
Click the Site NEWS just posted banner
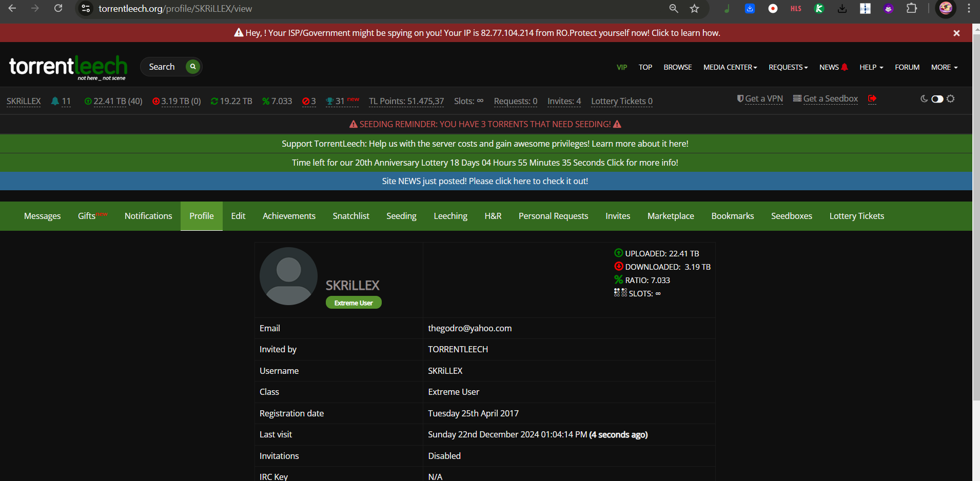(485, 181)
